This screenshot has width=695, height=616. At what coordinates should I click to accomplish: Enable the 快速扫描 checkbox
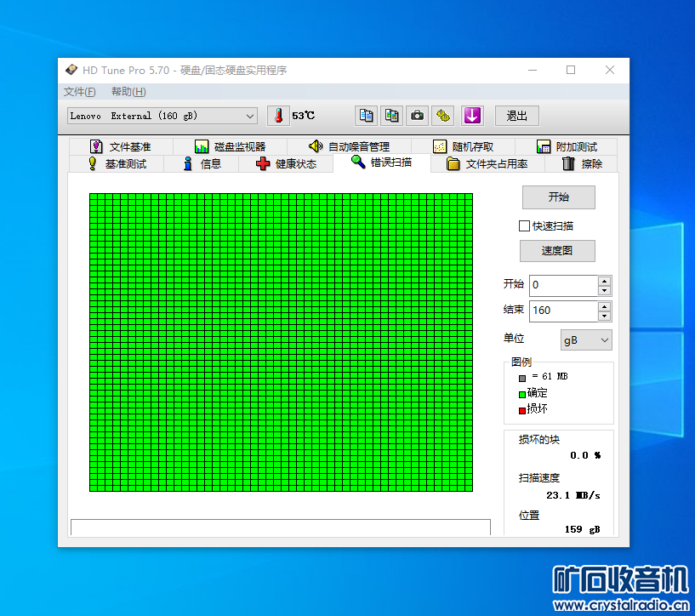point(524,226)
